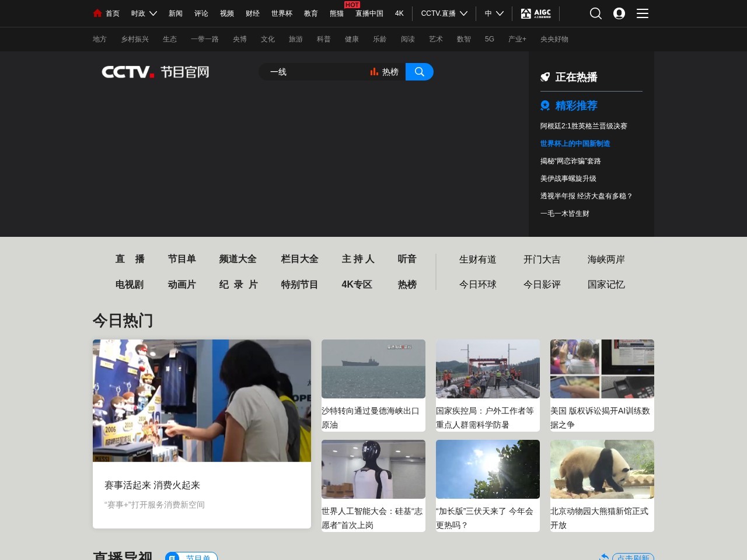Click the blue search button
Image resolution: width=747 pixels, height=560 pixels.
[x=420, y=72]
